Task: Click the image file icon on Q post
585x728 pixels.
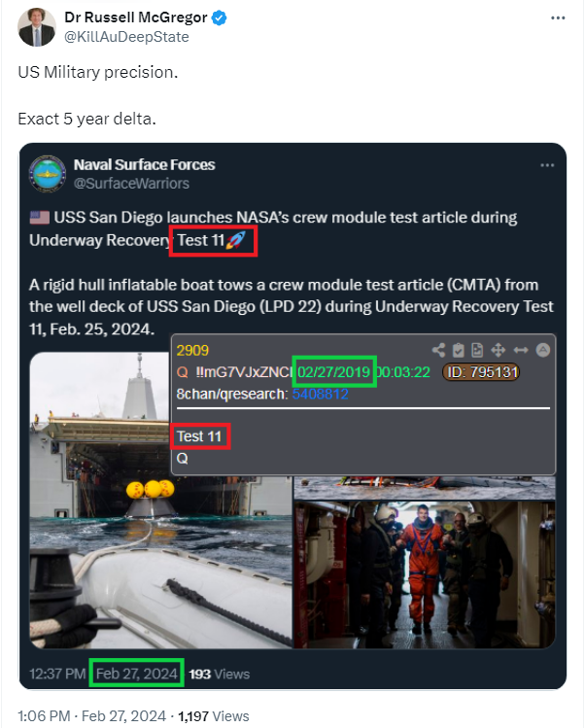Action: pos(477,350)
